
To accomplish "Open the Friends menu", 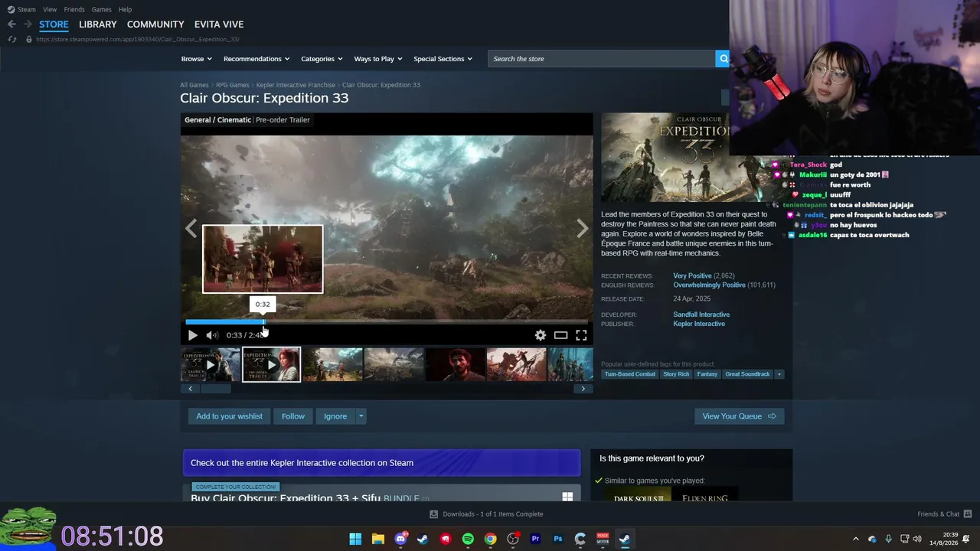I will [x=74, y=9].
